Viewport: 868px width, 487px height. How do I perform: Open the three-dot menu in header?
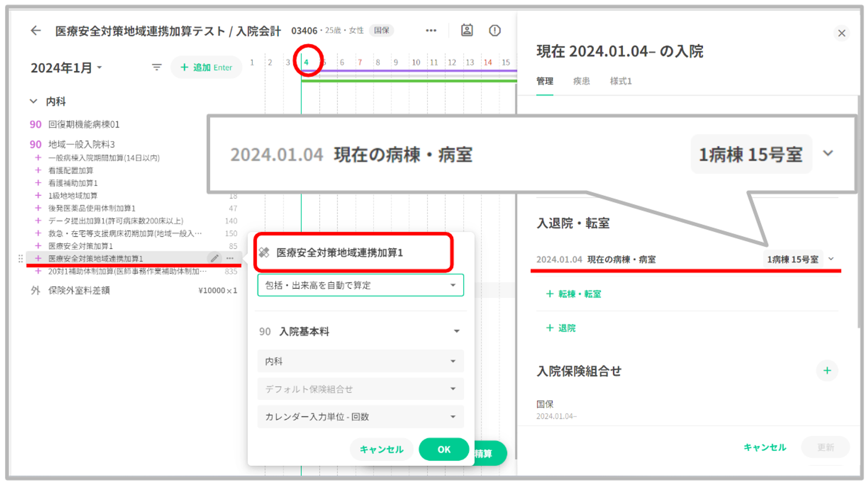coord(431,30)
